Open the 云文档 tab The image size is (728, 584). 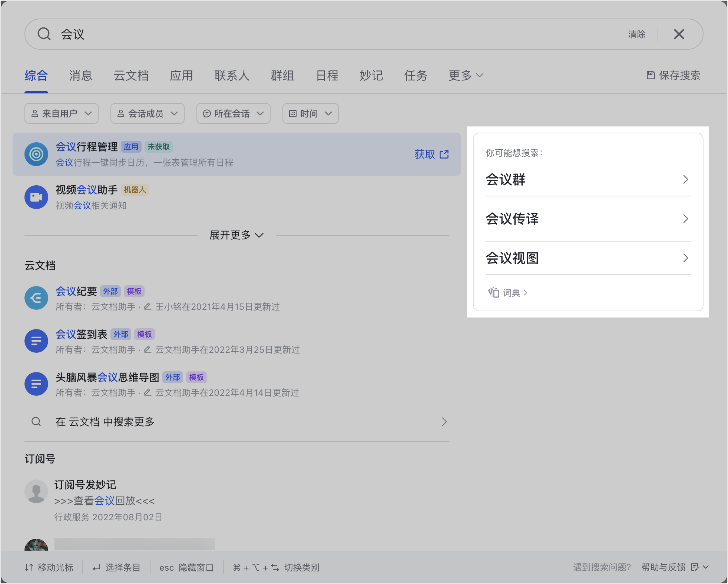point(131,76)
